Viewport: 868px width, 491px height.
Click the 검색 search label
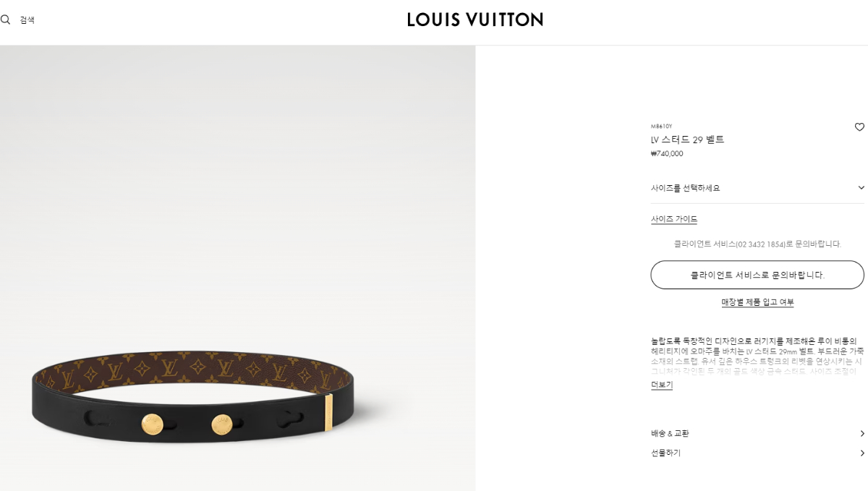pos(27,20)
